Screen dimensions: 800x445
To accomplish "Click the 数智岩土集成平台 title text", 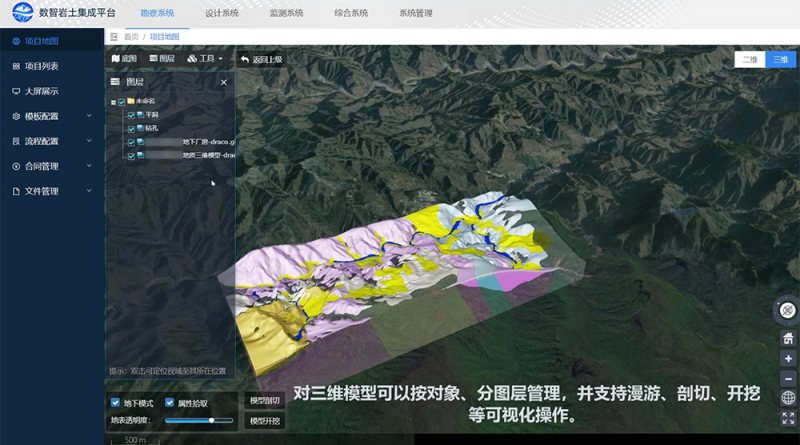I will coord(77,13).
